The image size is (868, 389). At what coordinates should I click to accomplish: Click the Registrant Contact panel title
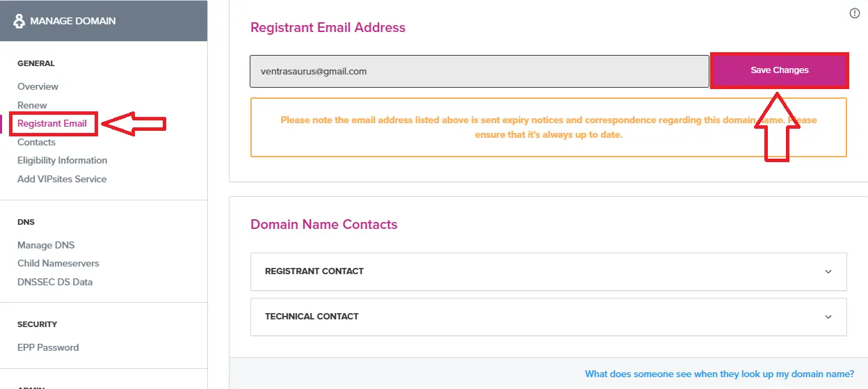[314, 271]
